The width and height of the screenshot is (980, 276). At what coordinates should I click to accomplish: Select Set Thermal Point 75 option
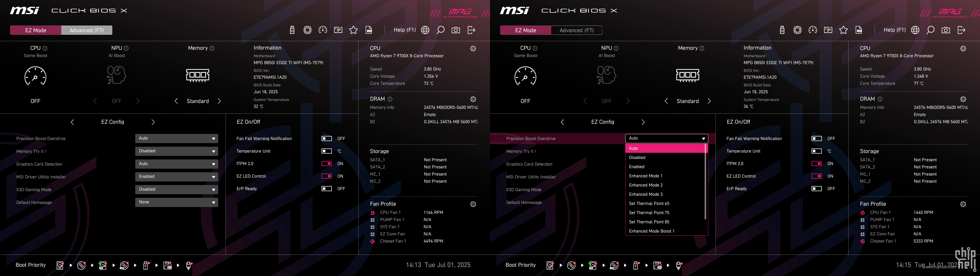pyautogui.click(x=665, y=213)
